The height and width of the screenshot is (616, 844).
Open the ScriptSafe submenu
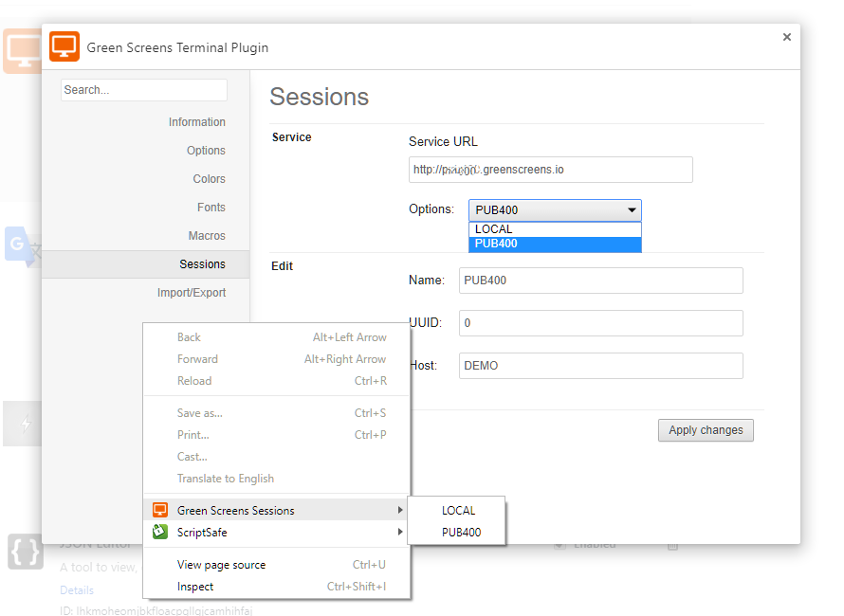click(x=277, y=532)
